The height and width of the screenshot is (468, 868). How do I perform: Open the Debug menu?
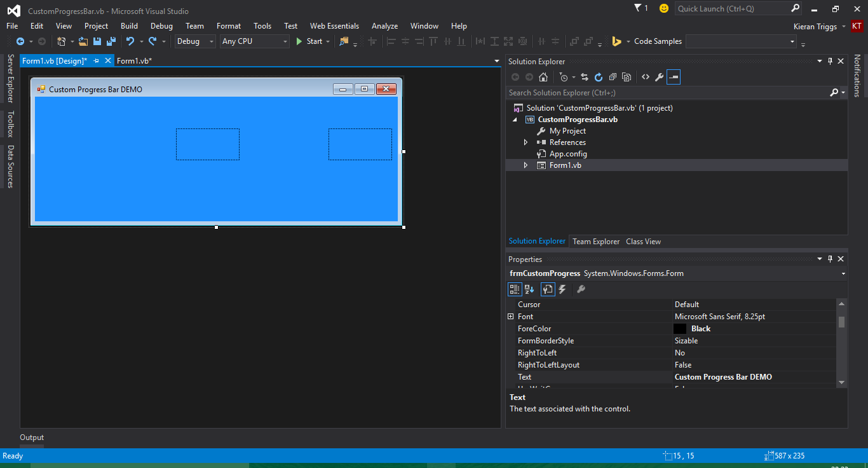coord(161,26)
